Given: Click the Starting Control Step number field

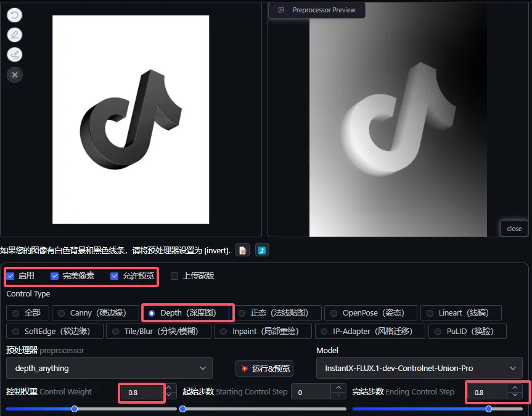Looking at the screenshot, I should click(311, 392).
